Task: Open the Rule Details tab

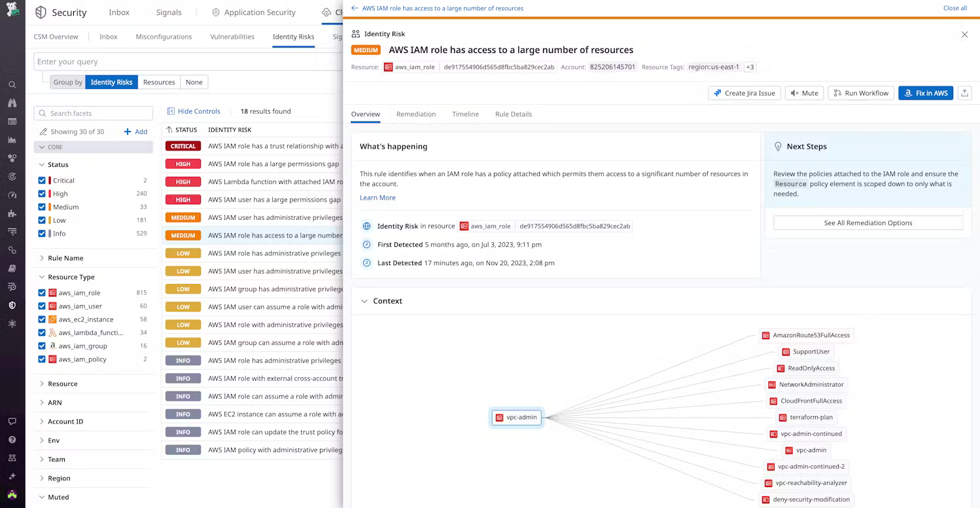Action: (514, 114)
